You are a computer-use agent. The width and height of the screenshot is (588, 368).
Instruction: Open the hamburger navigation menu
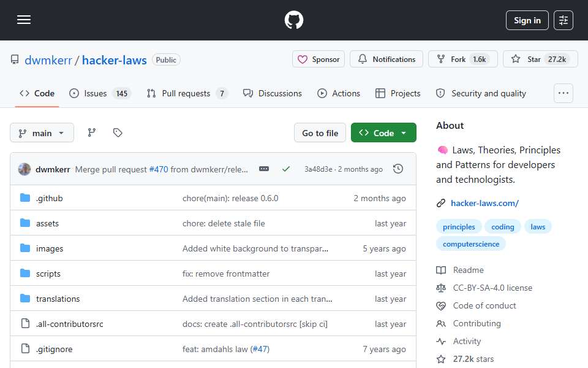point(24,20)
